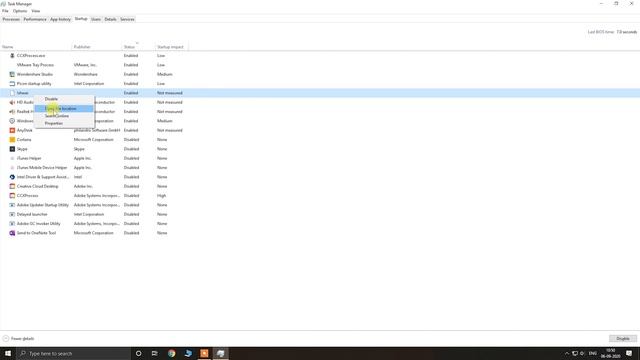Select the Creative Cloud Desktop icon
640x360 pixels.
coord(12,186)
